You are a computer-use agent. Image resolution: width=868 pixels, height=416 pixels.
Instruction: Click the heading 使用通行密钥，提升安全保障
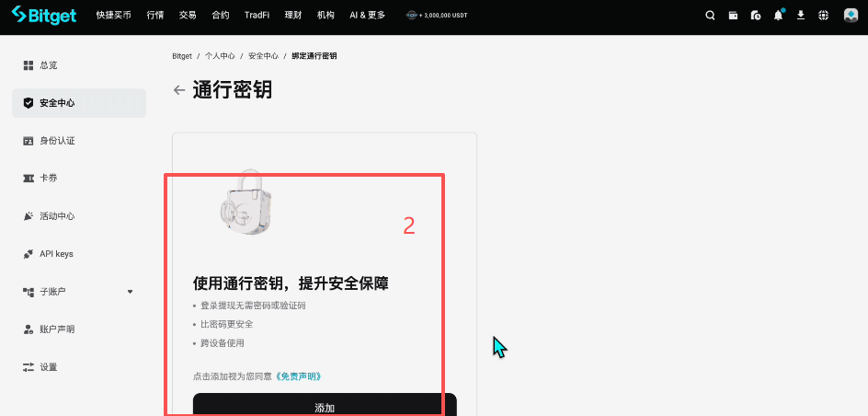(x=291, y=283)
